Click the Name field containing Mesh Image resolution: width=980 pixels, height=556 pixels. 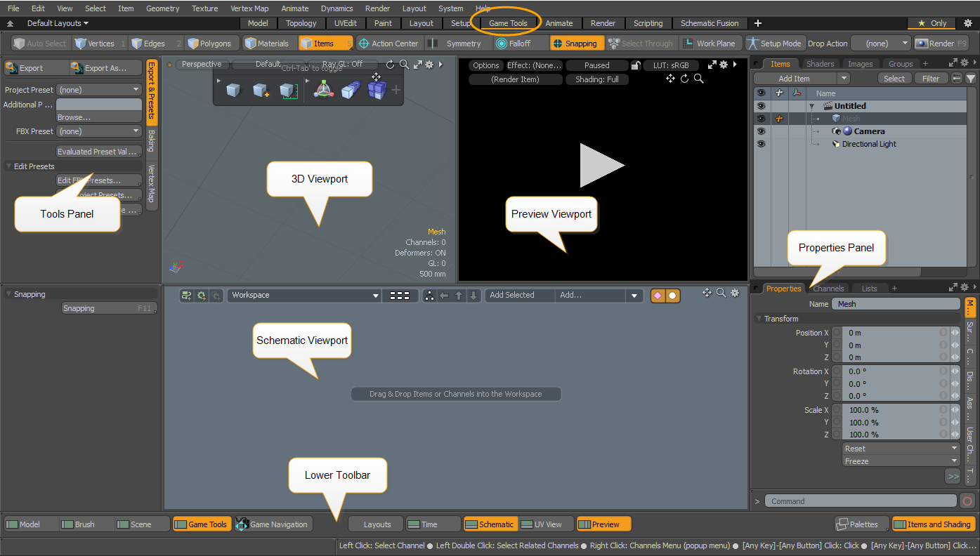pyautogui.click(x=896, y=304)
